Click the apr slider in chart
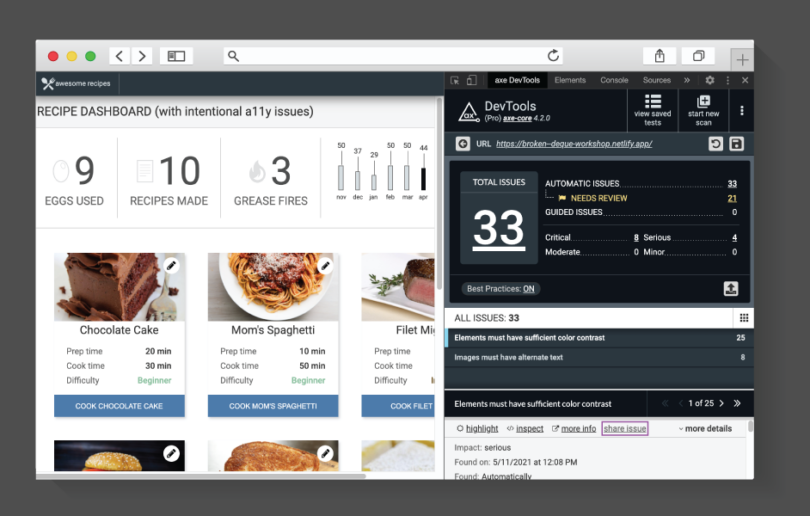The width and height of the screenshot is (810, 516). coord(424,178)
